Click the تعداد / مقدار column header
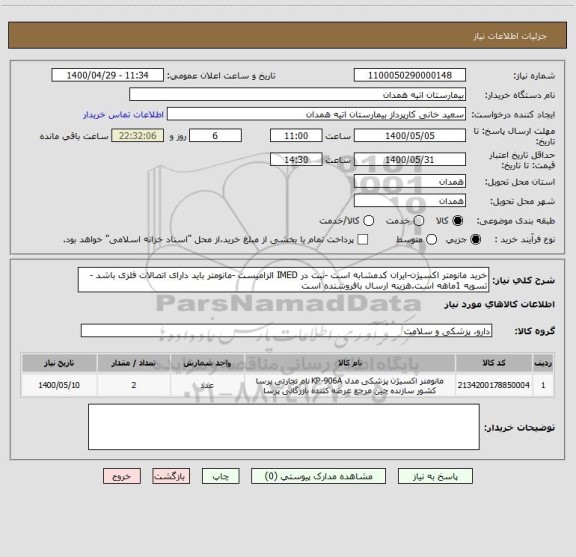Image resolution: width=576 pixels, height=557 pixels. click(134, 363)
